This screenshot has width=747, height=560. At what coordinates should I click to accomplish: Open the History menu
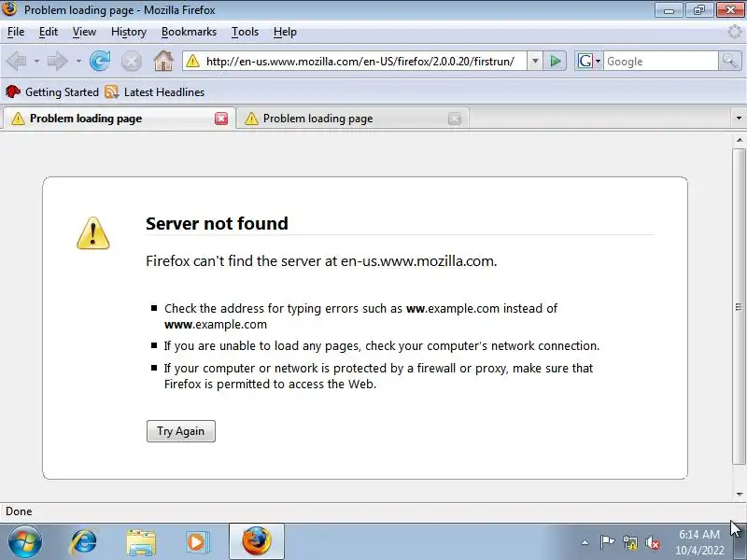[129, 32]
